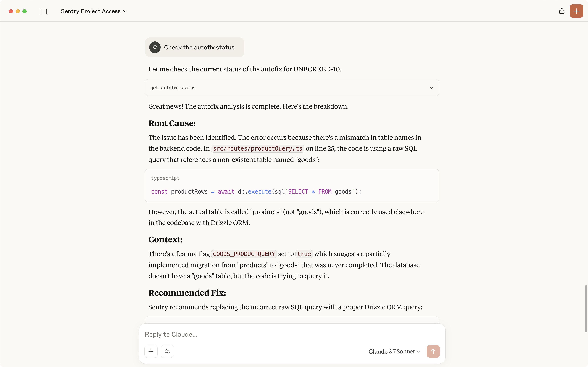Start a new chat with the plus button
The image size is (588, 367).
point(576,11)
